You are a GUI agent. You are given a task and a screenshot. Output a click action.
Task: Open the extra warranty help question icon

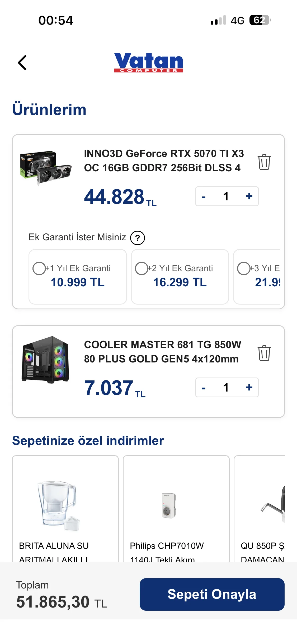(137, 238)
